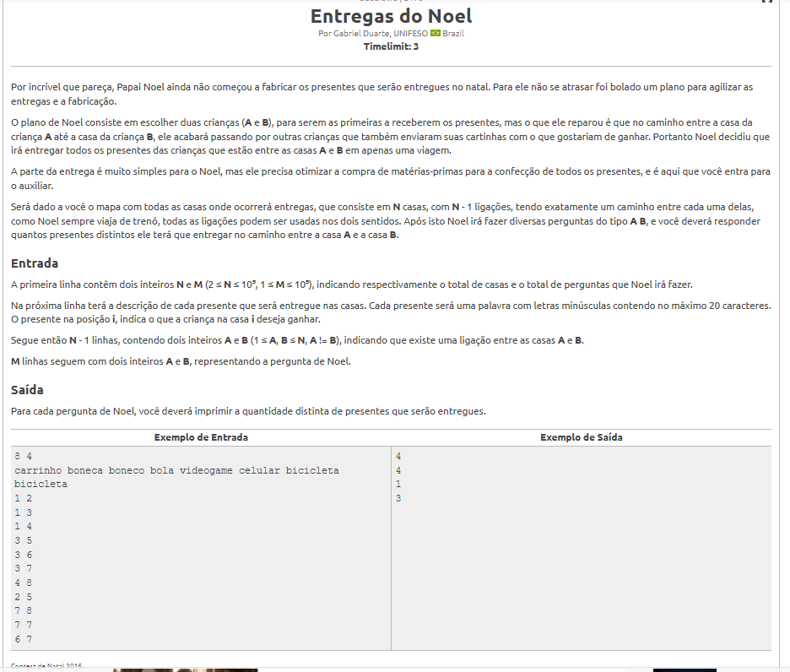This screenshot has width=790, height=672.
Task: Click the sentence beginning "M linhas seguem com dois inteiros"
Action: click(181, 361)
